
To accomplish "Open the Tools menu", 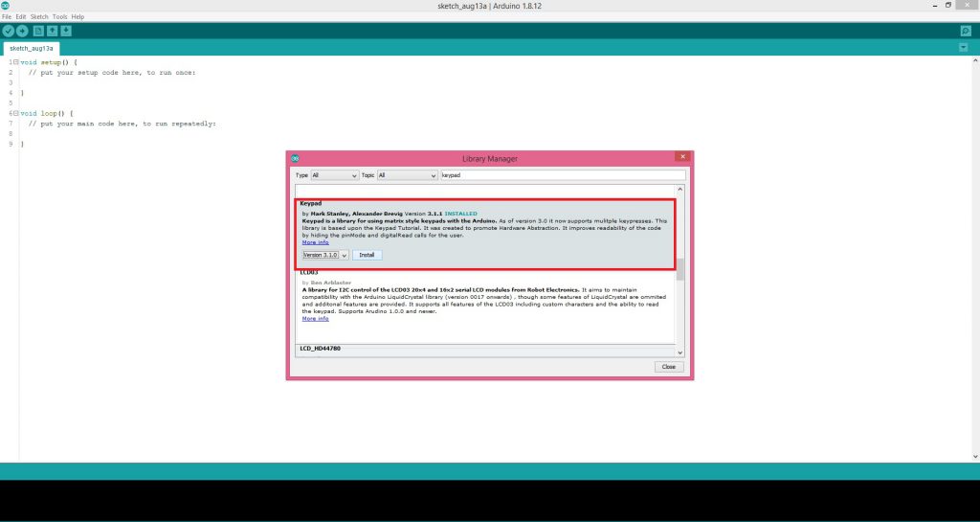I will coord(60,17).
